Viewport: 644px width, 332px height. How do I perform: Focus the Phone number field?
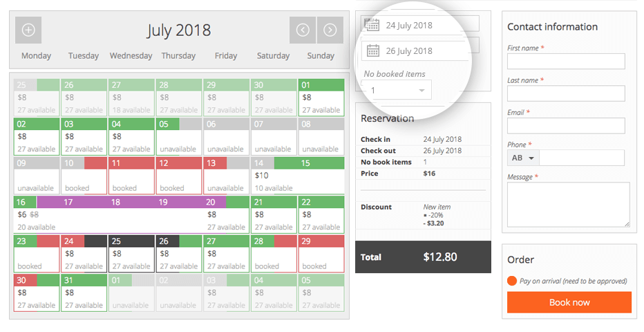[582, 158]
